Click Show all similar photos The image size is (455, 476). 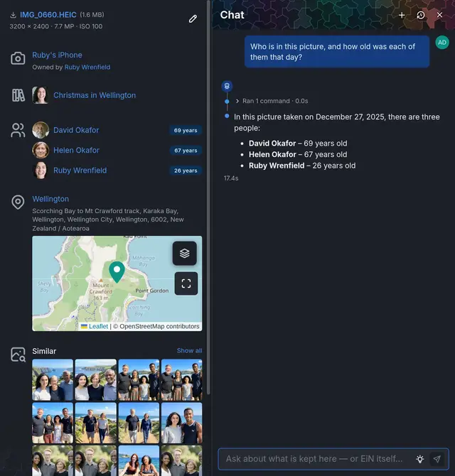189,351
